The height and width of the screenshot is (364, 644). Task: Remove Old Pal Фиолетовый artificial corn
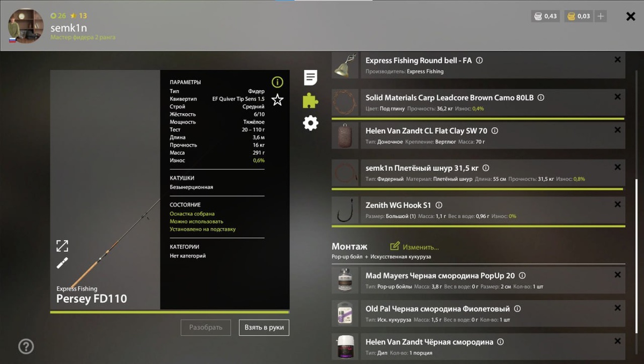[617, 308]
